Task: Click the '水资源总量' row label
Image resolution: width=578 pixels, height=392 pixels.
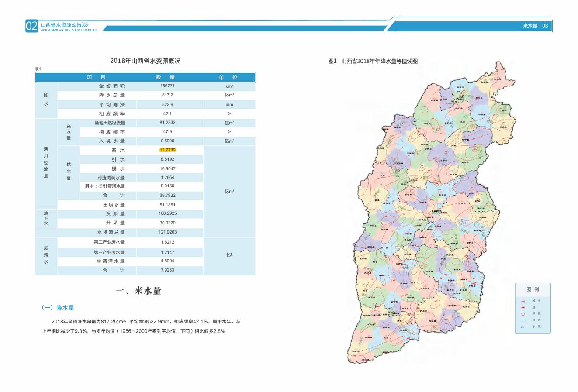Action: [111, 233]
